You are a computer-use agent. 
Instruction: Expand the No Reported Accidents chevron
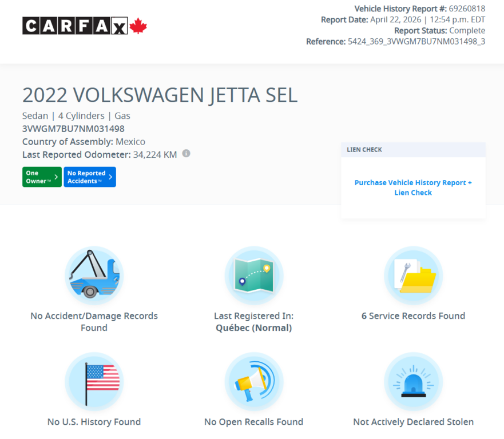click(x=110, y=177)
